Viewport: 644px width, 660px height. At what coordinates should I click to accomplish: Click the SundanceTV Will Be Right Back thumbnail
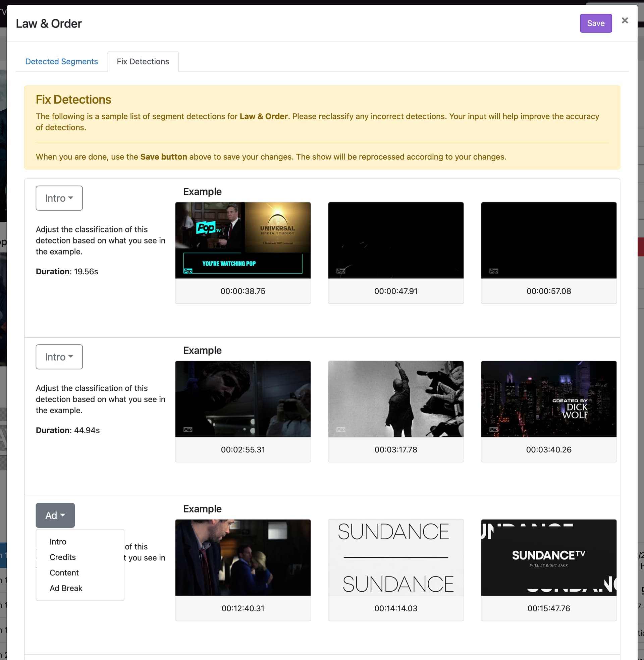(548, 557)
